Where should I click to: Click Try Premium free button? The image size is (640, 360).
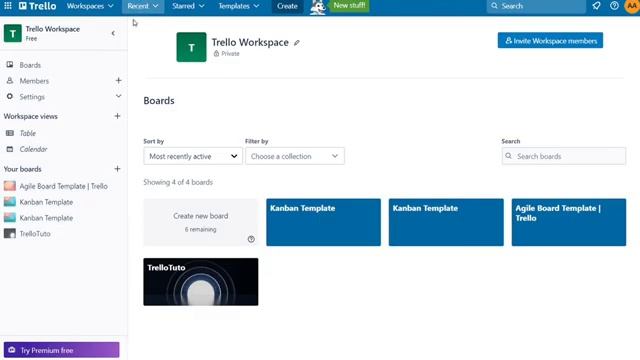pos(62,350)
